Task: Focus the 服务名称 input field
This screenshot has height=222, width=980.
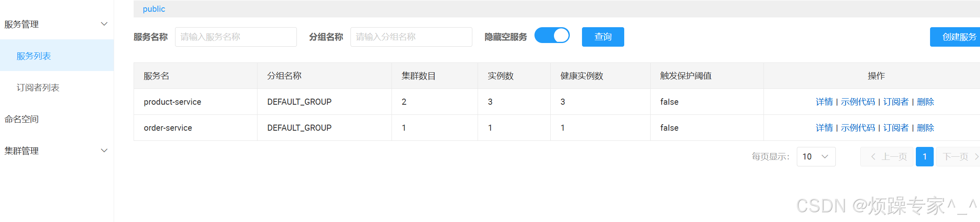Action: point(236,37)
